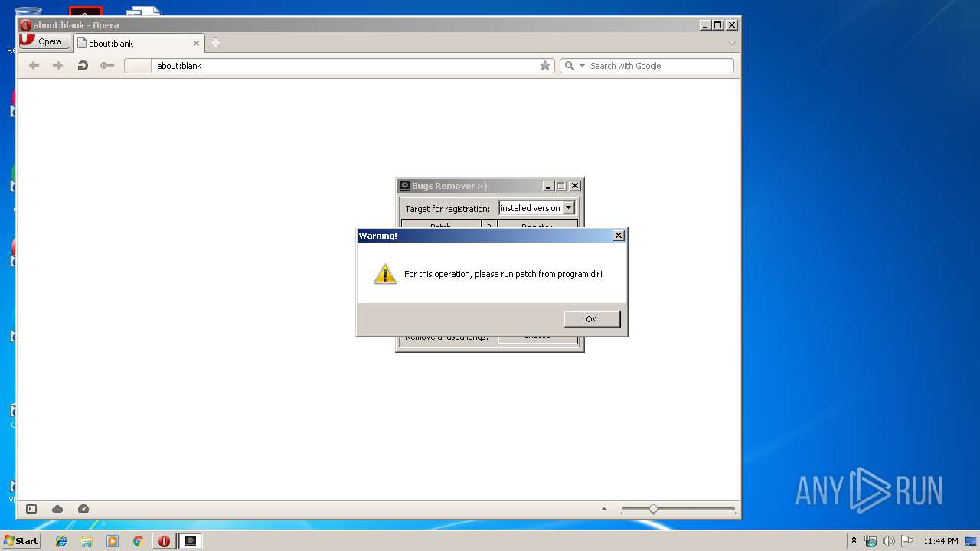The image size is (980, 551).
Task: Click volume speaker tray icon
Action: [x=889, y=541]
